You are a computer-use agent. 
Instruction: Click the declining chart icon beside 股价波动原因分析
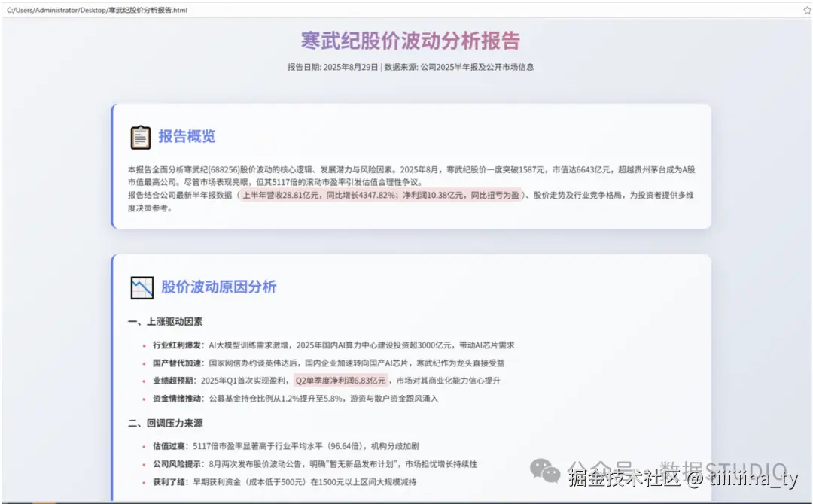[142, 286]
